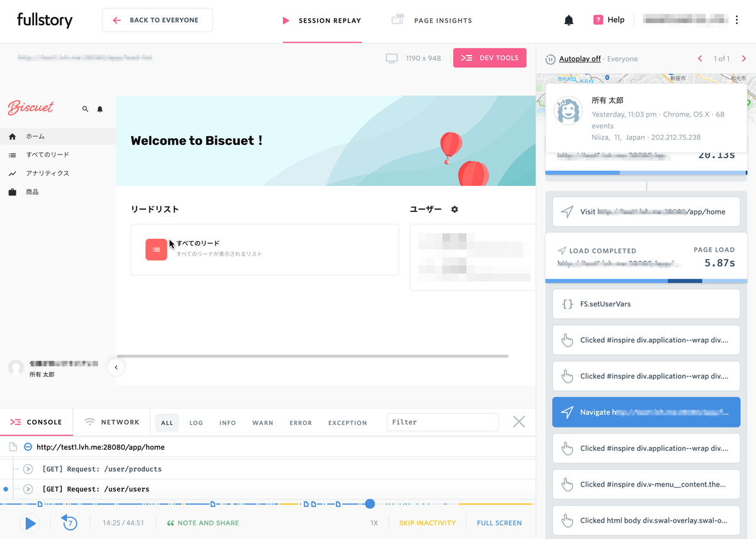Click the red すべてのリード list icon

tap(156, 250)
